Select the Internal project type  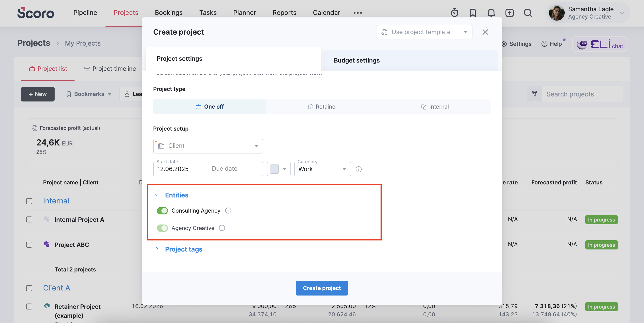pyautogui.click(x=435, y=107)
